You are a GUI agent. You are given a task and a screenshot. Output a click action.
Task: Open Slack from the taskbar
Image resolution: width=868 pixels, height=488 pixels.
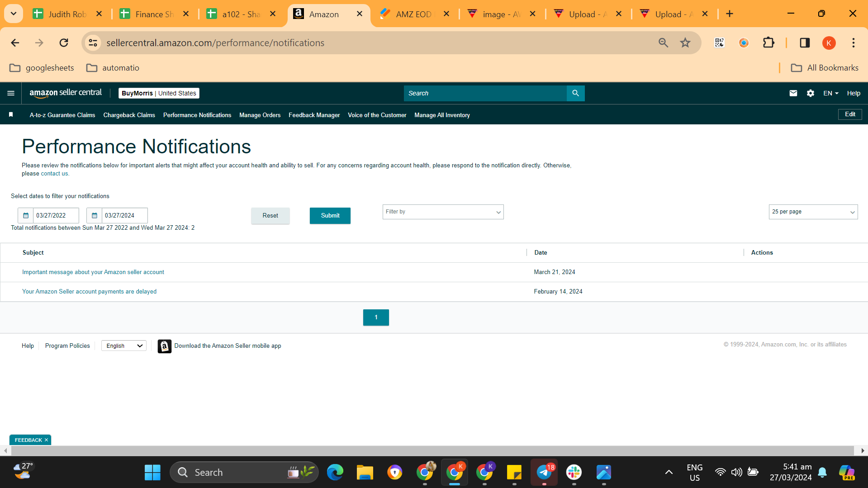(x=574, y=473)
